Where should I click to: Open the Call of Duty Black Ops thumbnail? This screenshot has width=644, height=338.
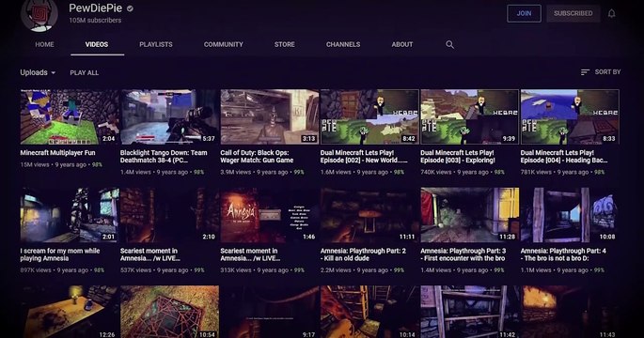coord(270,117)
